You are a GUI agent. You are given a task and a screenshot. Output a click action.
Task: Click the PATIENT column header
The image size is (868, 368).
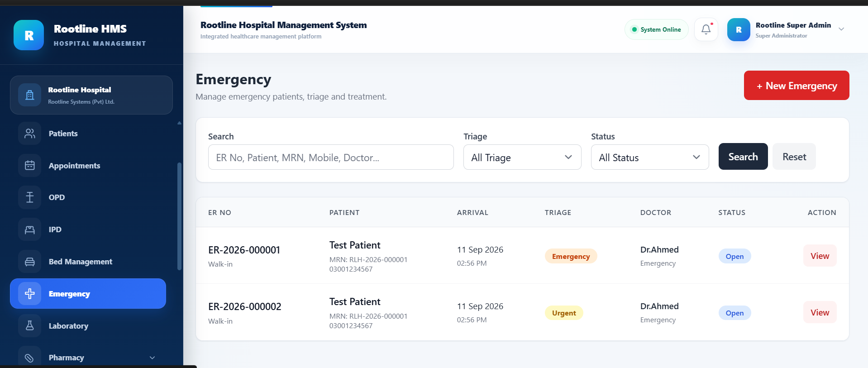coord(344,212)
